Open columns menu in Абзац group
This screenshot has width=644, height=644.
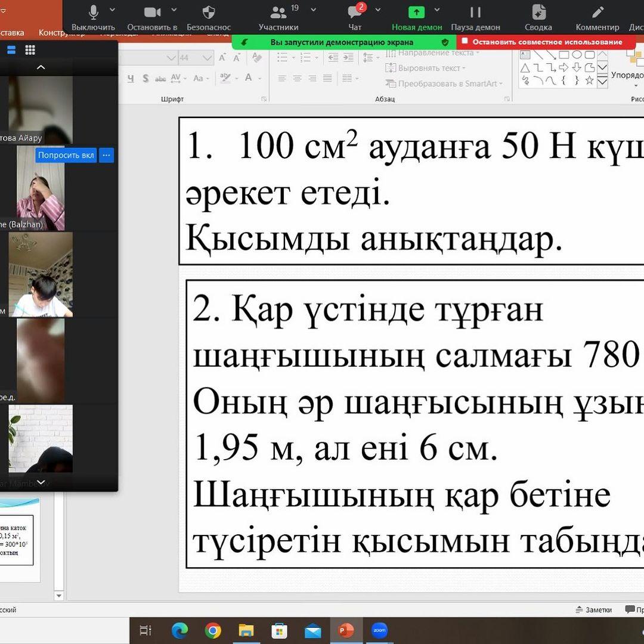click(350, 78)
